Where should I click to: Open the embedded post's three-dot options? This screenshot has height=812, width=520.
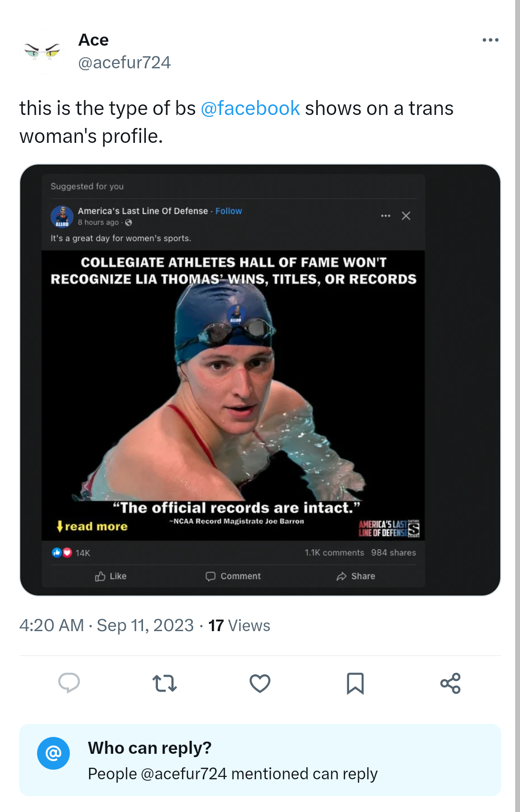pyautogui.click(x=386, y=216)
